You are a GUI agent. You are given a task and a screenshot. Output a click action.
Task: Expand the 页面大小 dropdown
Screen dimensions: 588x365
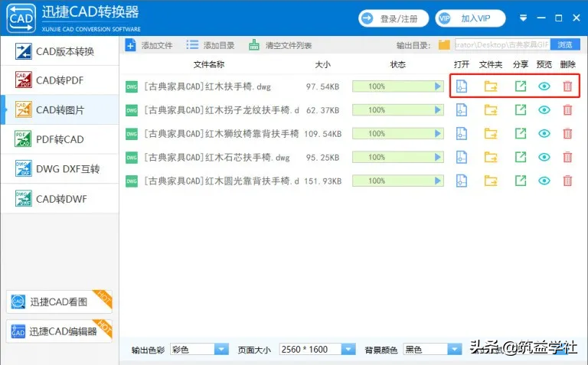click(348, 349)
